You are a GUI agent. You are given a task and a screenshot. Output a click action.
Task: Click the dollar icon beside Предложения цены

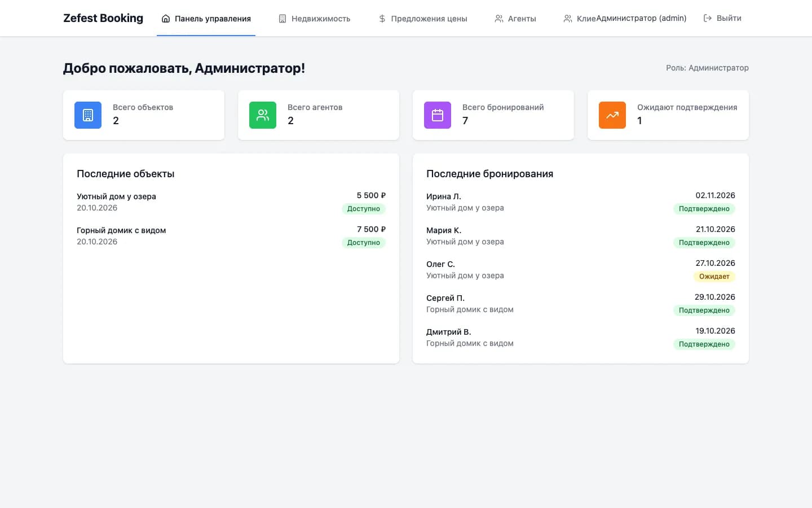coord(382,19)
